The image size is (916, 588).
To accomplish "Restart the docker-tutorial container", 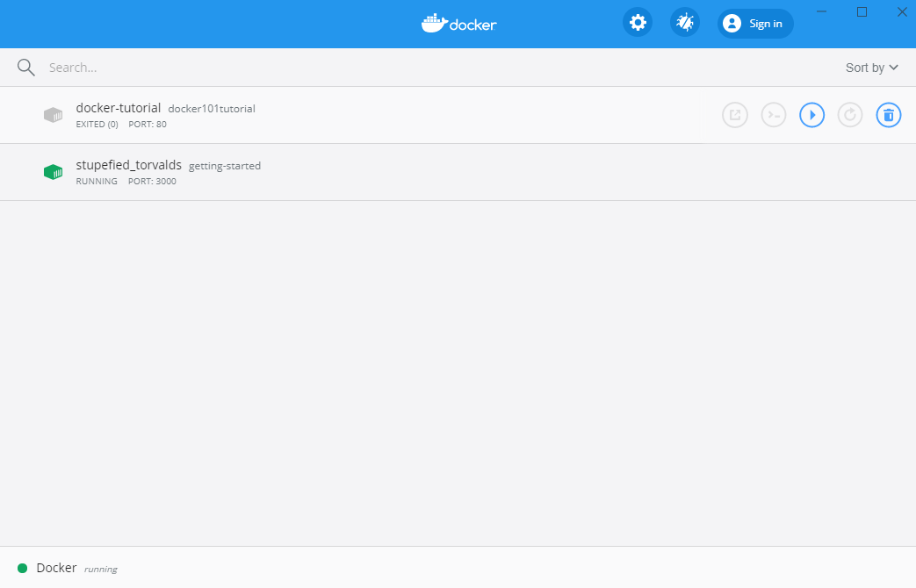I will tap(850, 115).
